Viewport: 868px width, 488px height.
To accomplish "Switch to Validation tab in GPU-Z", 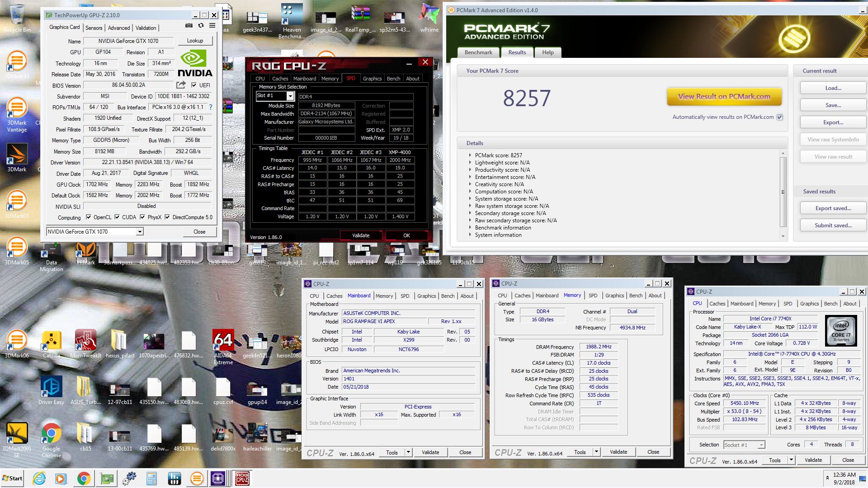I will tap(146, 28).
